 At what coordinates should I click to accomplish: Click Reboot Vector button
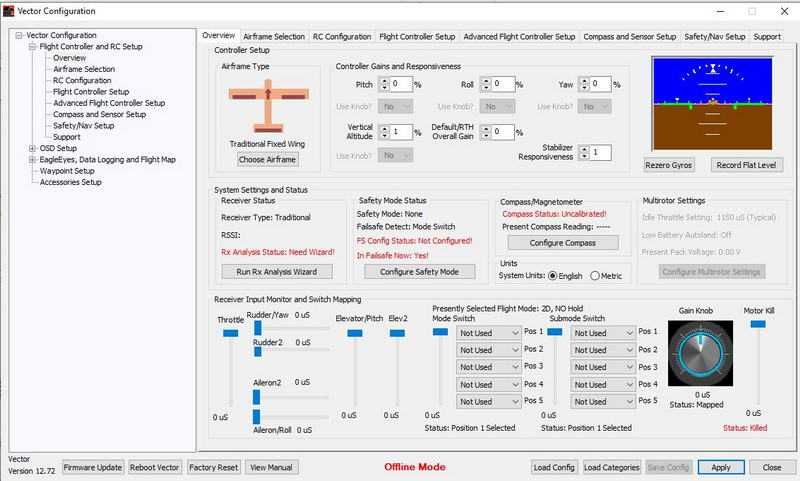(155, 467)
